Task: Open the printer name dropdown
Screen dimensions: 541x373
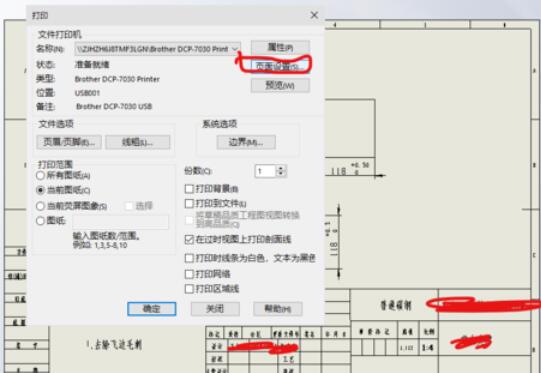Action: (x=158, y=49)
